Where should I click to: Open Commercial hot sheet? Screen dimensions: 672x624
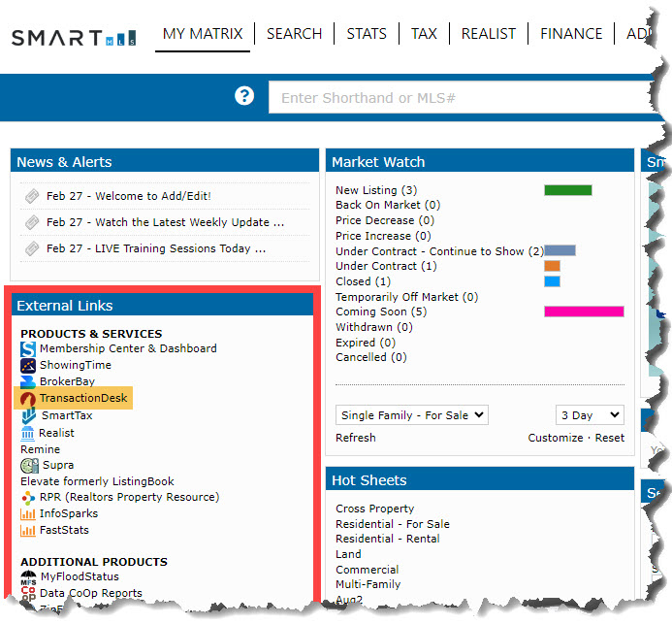[368, 570]
